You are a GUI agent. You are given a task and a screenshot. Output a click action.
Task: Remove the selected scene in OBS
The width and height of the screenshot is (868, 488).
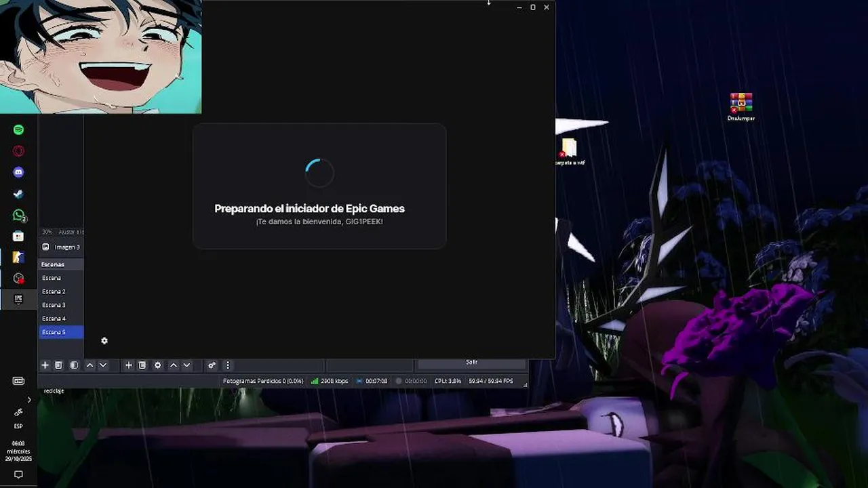click(59, 365)
